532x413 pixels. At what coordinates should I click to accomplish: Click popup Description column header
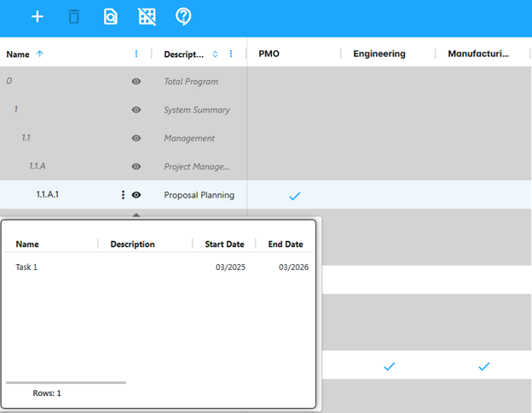pyautogui.click(x=132, y=244)
